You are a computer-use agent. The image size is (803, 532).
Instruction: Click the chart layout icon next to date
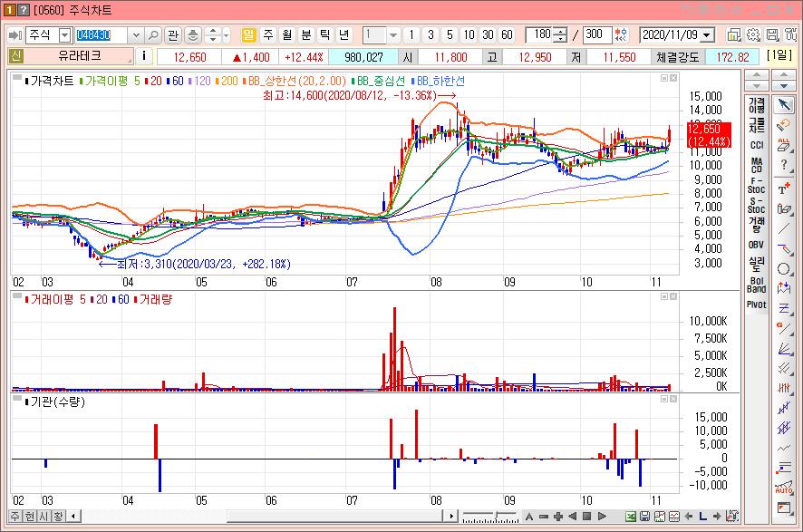(x=734, y=34)
